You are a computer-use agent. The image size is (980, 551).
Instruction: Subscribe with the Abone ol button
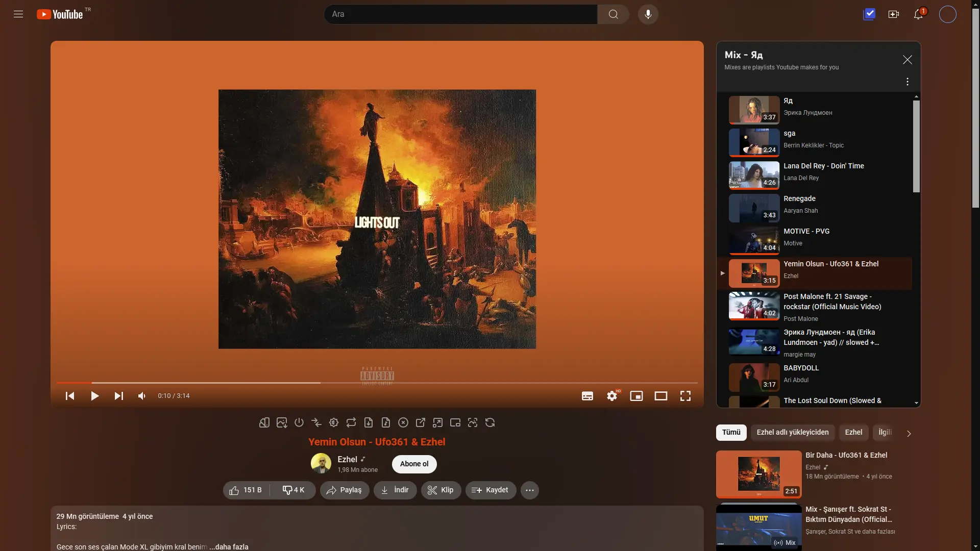click(414, 464)
